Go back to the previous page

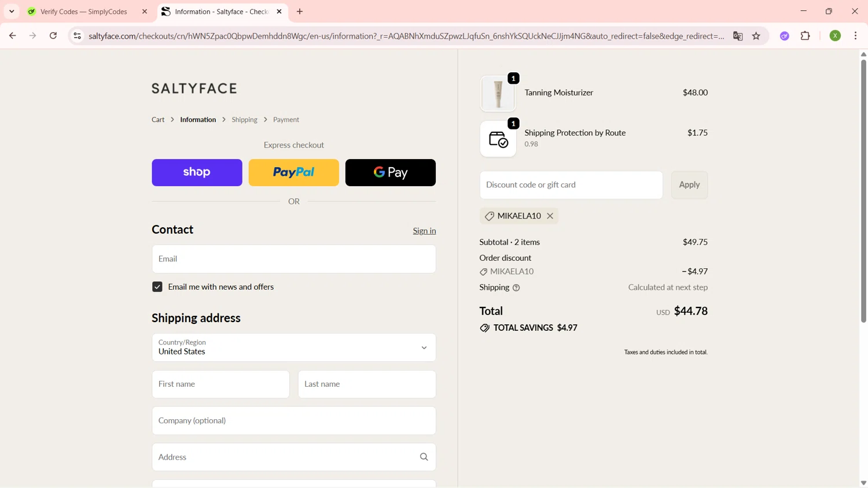point(13,36)
